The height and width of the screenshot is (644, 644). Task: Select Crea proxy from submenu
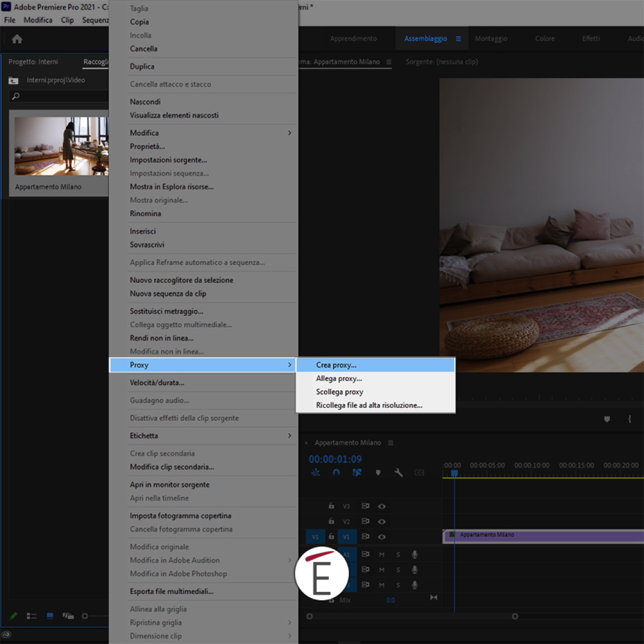pyautogui.click(x=336, y=365)
